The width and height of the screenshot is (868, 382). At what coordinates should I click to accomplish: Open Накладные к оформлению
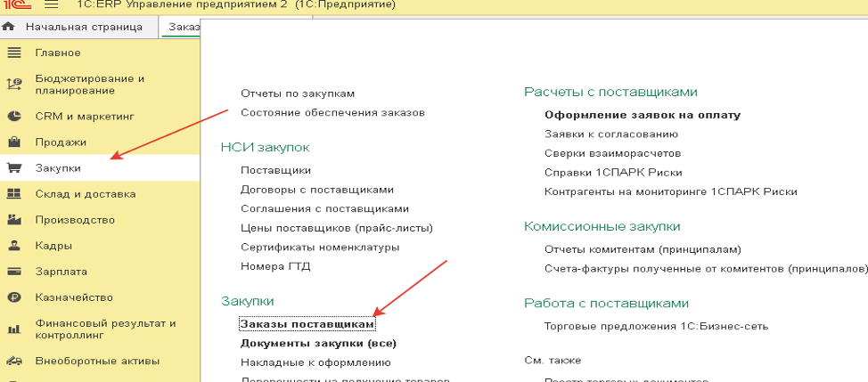[x=316, y=362]
